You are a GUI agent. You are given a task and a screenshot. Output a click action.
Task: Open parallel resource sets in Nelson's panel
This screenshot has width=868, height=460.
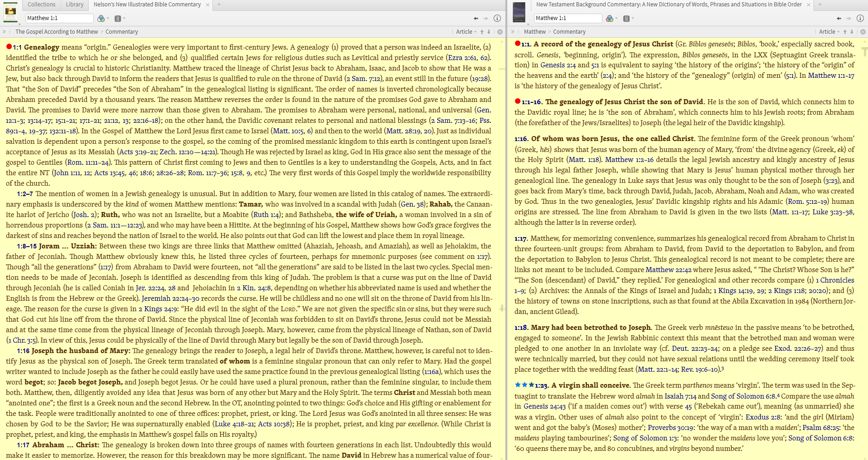click(119, 18)
